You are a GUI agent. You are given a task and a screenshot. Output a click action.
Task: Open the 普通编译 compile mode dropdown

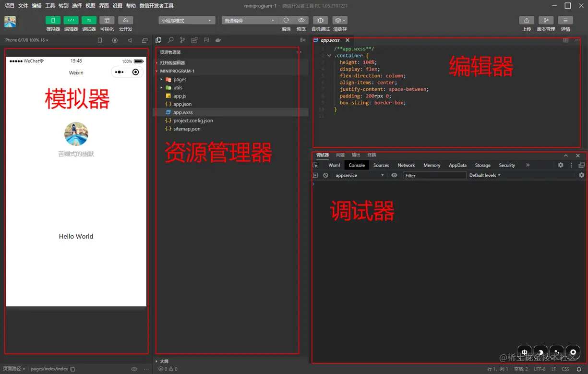pos(250,21)
